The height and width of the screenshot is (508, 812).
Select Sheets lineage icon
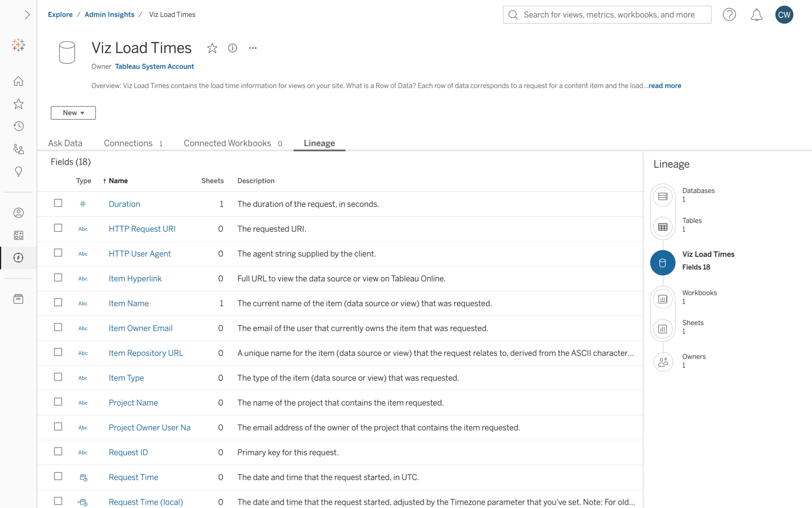pyautogui.click(x=663, y=329)
